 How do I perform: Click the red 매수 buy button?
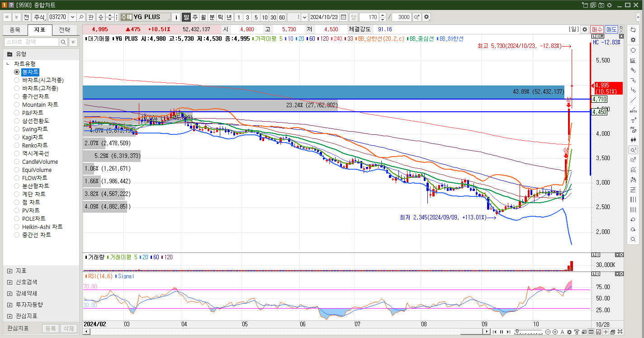(597, 29)
